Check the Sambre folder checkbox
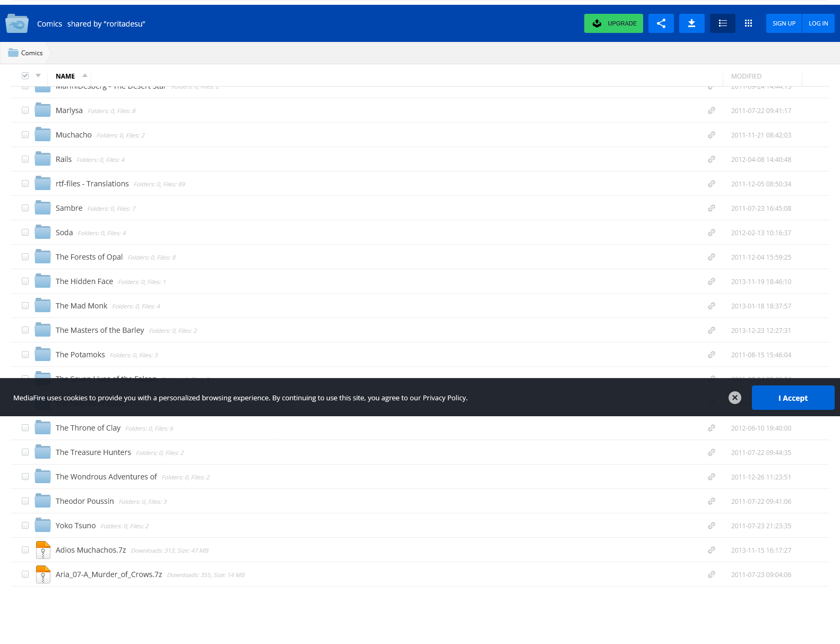 pyautogui.click(x=25, y=208)
